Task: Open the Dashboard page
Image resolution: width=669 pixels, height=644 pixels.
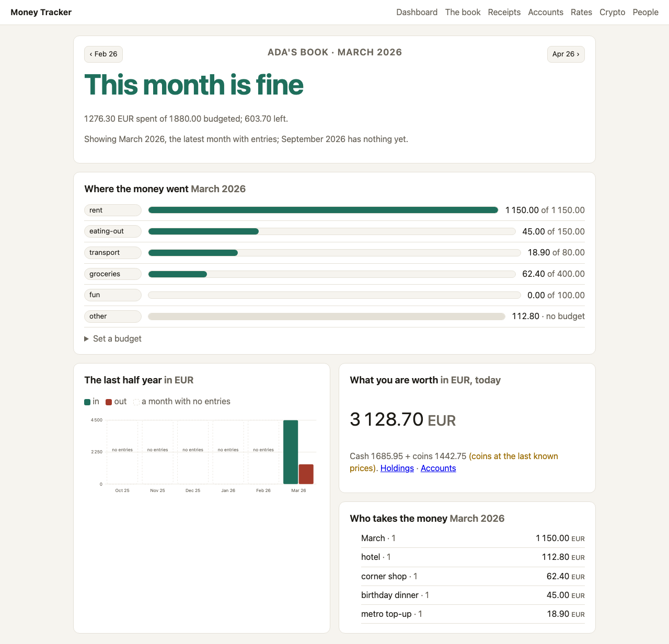Action: click(x=417, y=12)
